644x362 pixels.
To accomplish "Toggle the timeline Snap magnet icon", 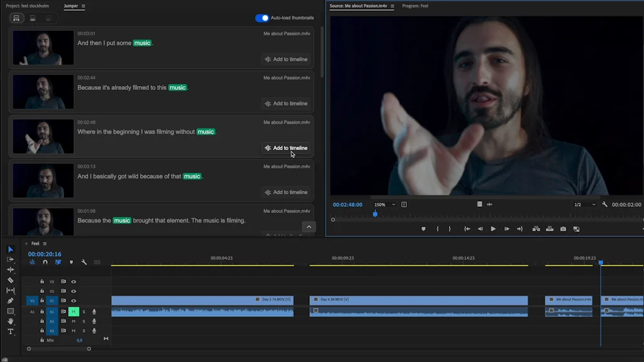I will 45,262.
